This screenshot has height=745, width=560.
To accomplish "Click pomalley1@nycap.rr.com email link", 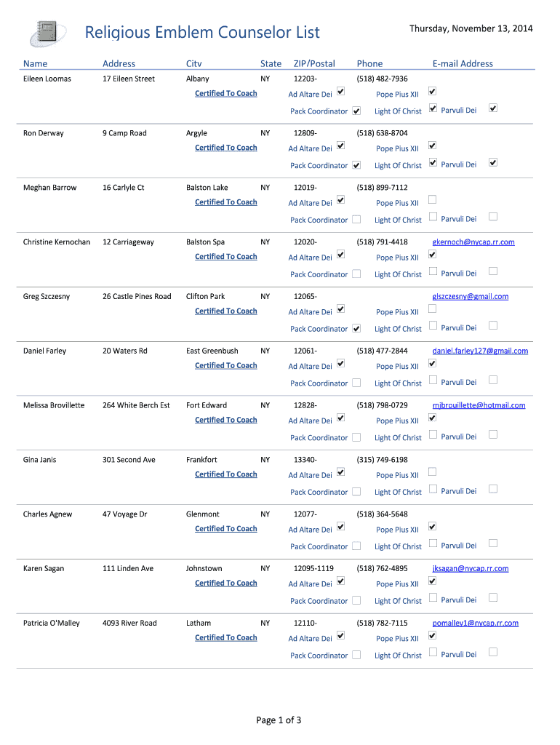I will [x=476, y=624].
